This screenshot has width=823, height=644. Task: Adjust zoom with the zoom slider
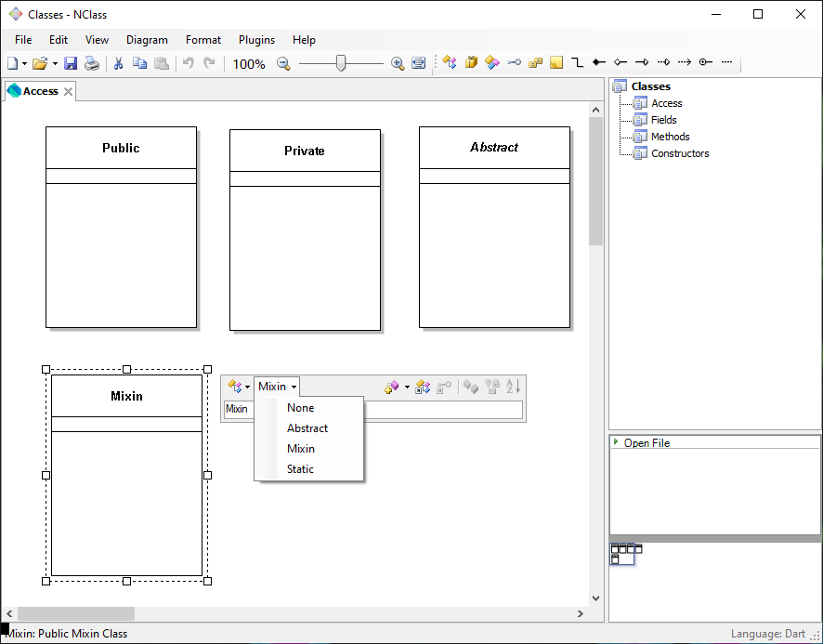coord(342,63)
